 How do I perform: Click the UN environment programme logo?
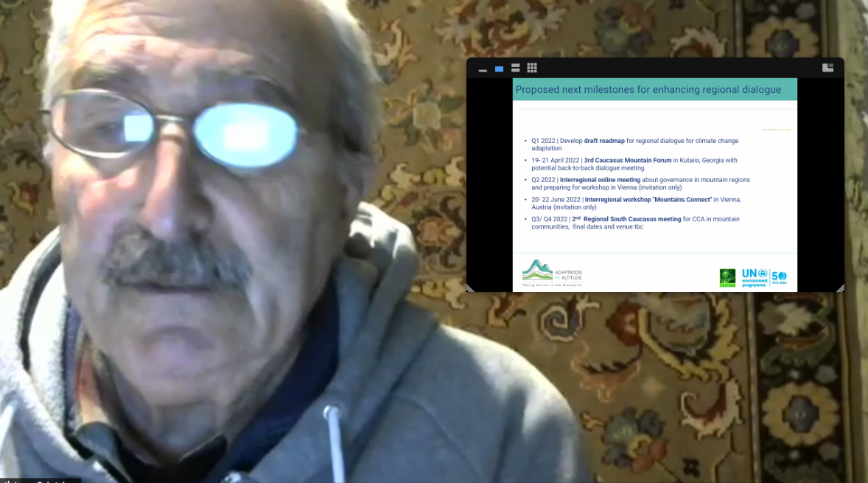click(x=754, y=277)
